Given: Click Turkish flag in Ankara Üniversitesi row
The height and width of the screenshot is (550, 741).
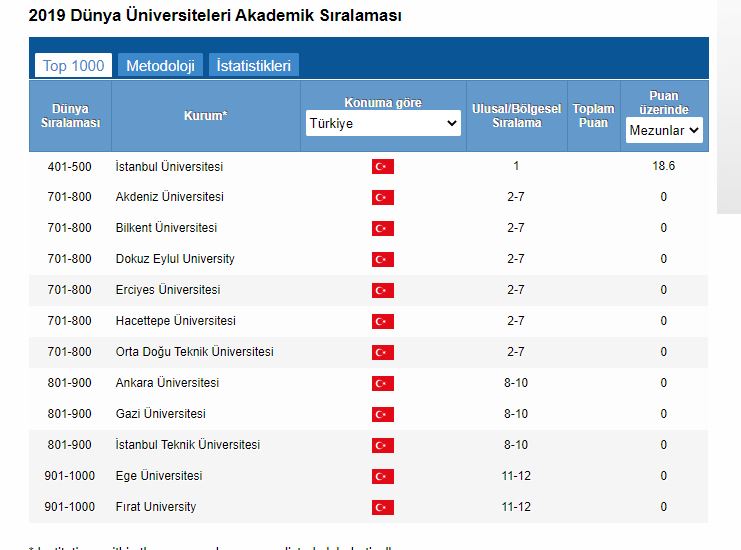Looking at the screenshot, I should click(x=383, y=383).
